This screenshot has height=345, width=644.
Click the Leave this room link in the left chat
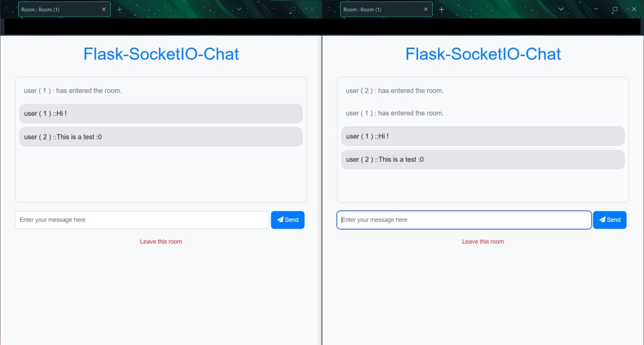[161, 241]
